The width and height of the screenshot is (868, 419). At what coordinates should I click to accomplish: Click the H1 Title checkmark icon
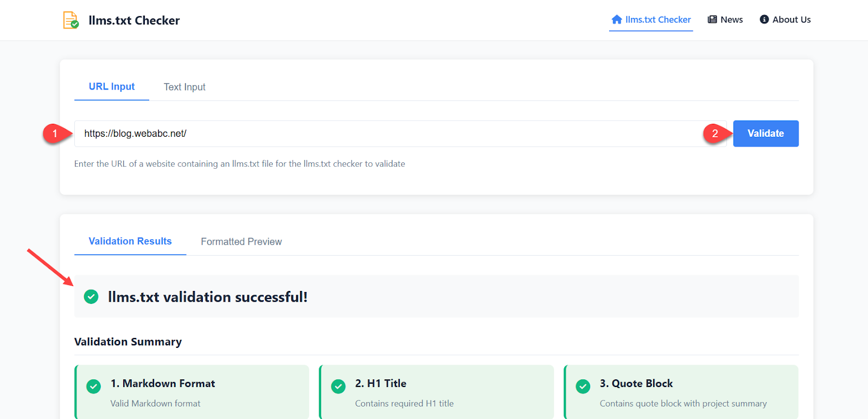click(x=338, y=386)
